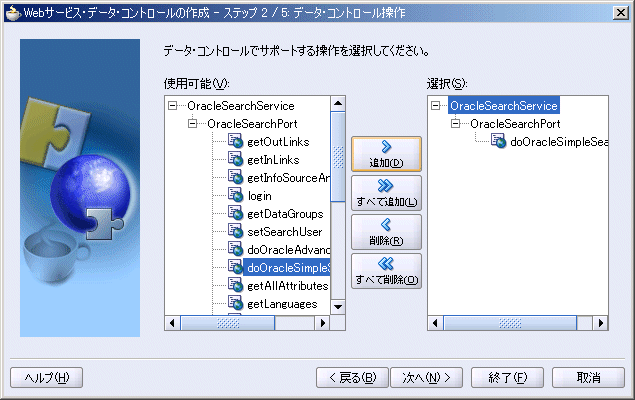This screenshot has height=400, width=635.
Task: Click the up arrow of the available list scrollbar
Action: pyautogui.click(x=338, y=104)
